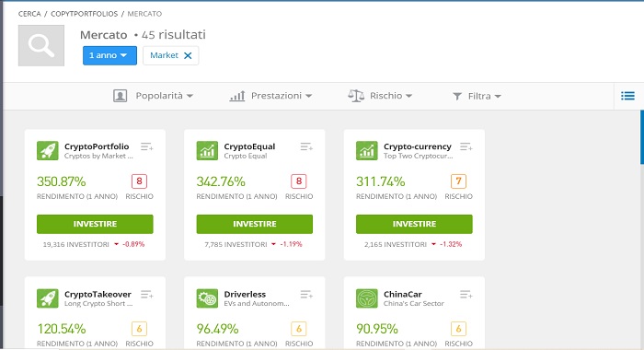Click 2,165 INVESTITORI text

tap(396, 244)
